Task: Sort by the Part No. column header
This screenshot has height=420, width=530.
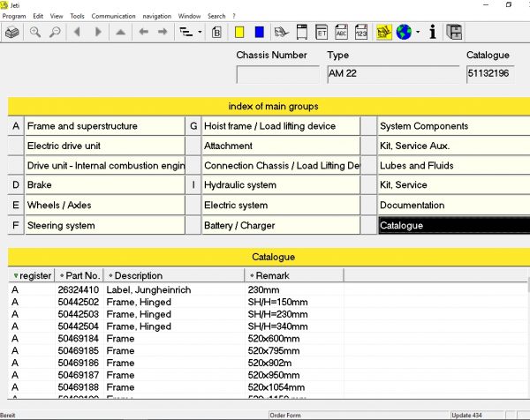Action: click(x=79, y=276)
